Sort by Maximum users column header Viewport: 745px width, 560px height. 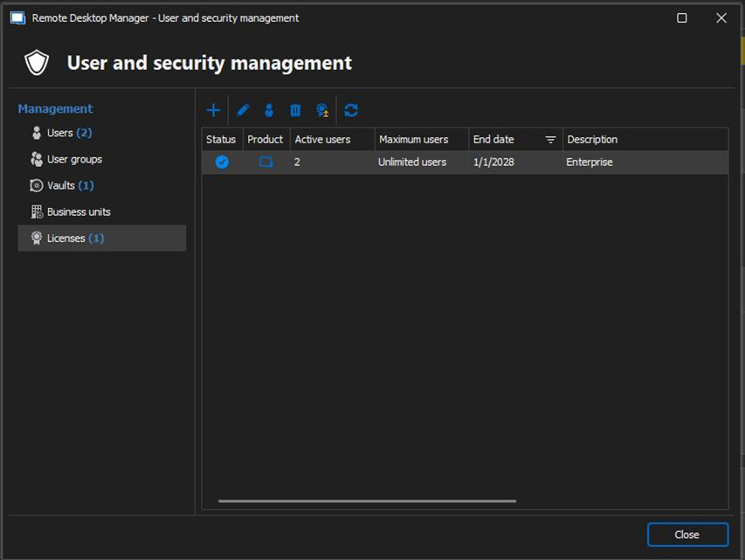[x=422, y=139]
